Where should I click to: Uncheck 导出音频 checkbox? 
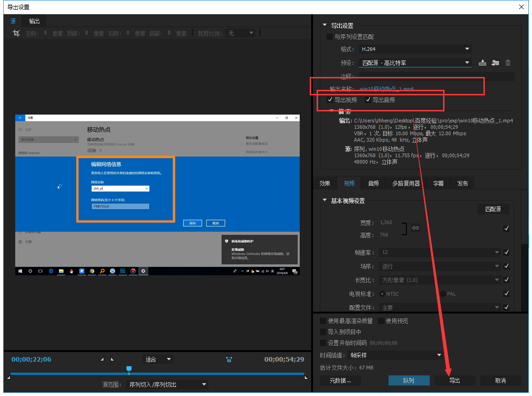368,100
